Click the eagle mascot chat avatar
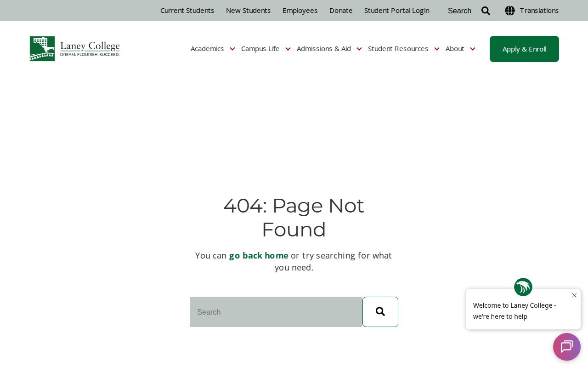 [x=523, y=287]
